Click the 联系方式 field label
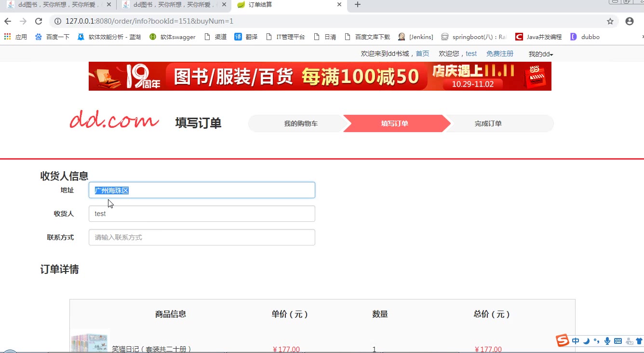The image size is (644, 353). (60, 237)
